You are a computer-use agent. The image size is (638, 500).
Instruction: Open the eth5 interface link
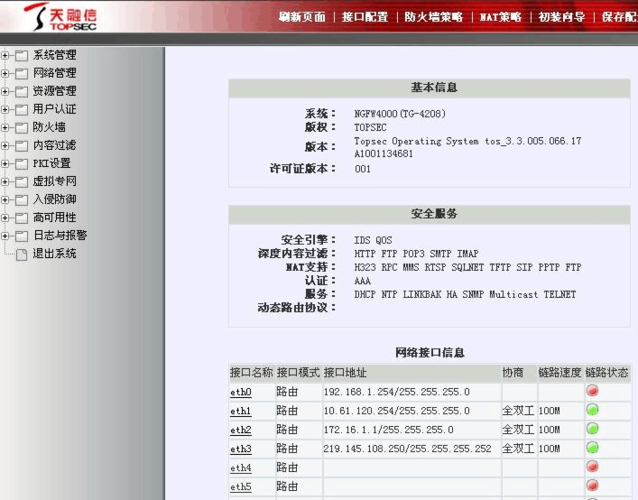tap(241, 486)
